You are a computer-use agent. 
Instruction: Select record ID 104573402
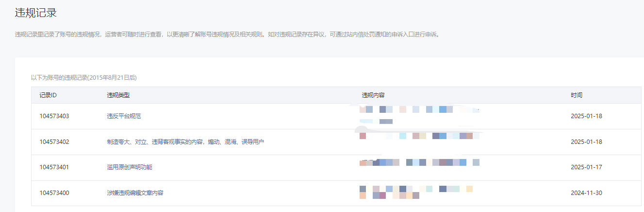(54, 142)
